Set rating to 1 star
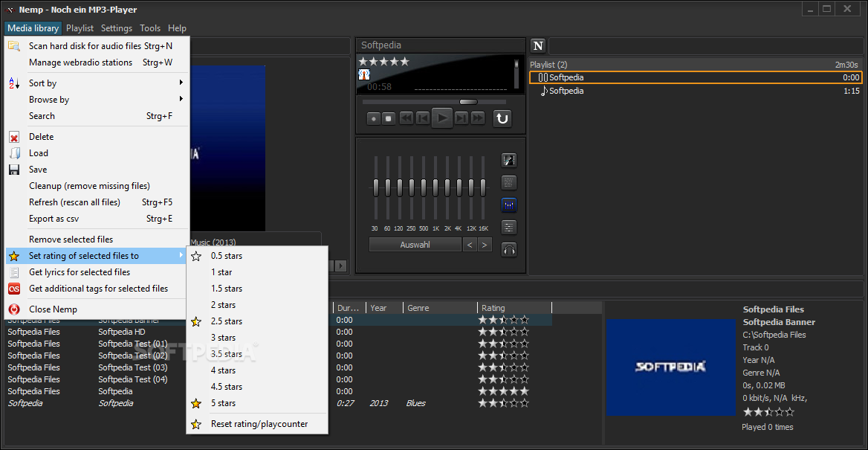This screenshot has height=450, width=868. [257, 272]
